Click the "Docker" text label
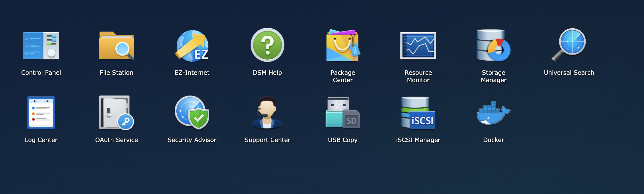Image resolution: width=644 pixels, height=194 pixels. [493, 140]
